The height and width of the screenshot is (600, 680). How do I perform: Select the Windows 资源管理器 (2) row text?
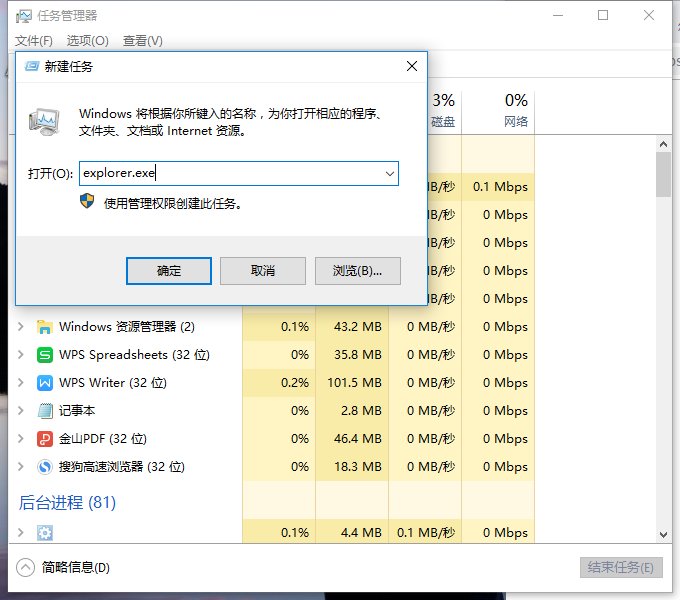pos(127,326)
